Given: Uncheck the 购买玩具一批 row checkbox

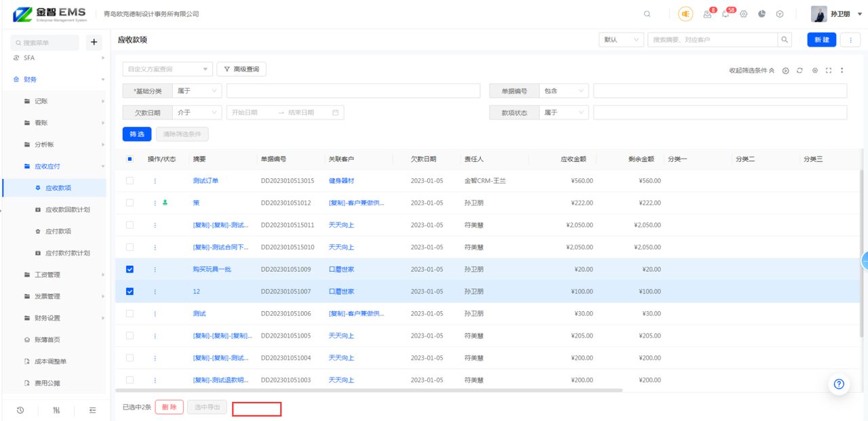Looking at the screenshot, I should 130,270.
